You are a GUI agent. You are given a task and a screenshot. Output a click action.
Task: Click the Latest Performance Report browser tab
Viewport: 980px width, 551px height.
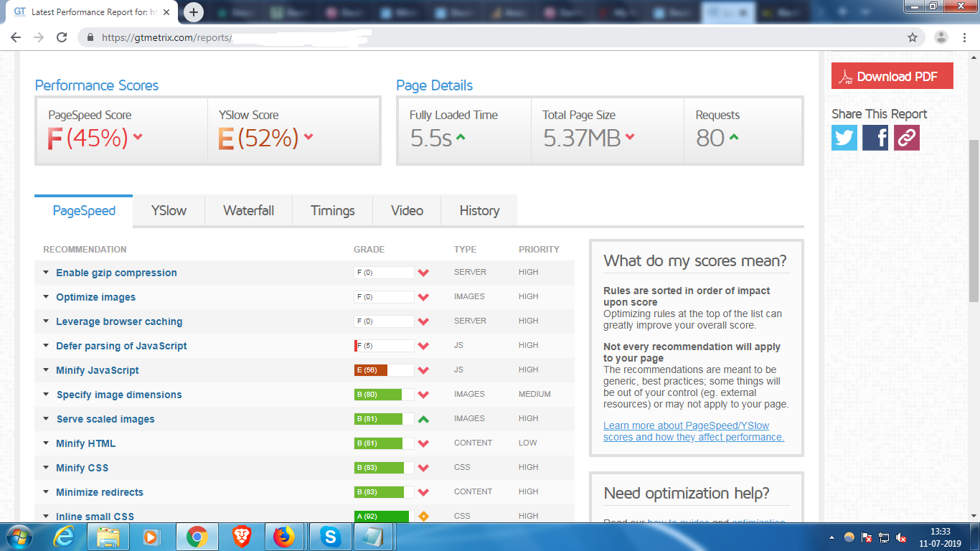(93, 12)
